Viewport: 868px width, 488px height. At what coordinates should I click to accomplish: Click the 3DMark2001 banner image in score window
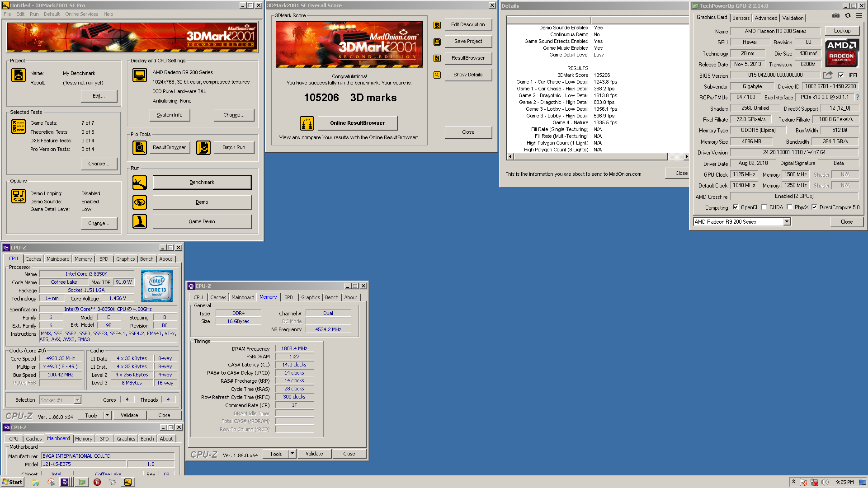tap(349, 44)
